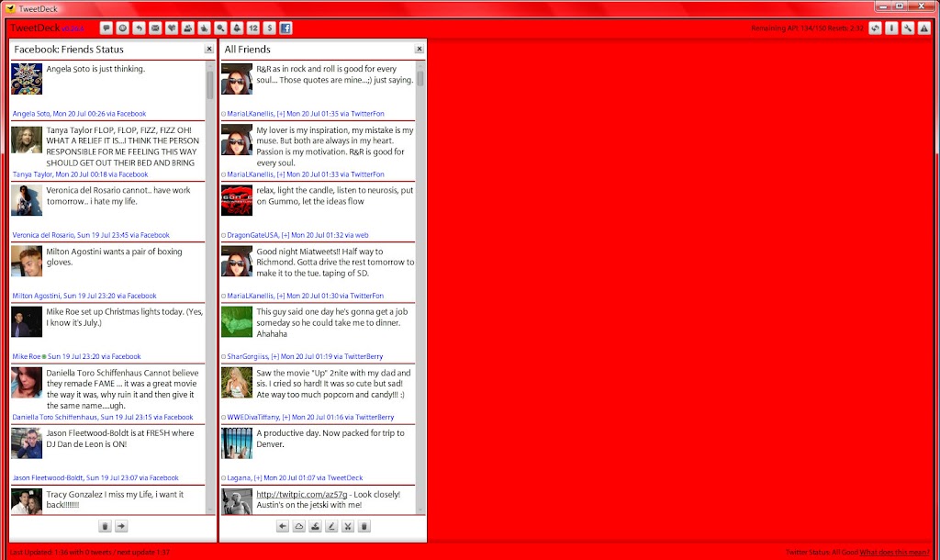This screenshot has width=940, height=560.
Task: Open the All Friends globe icon in toolbar
Action: pos(122,28)
